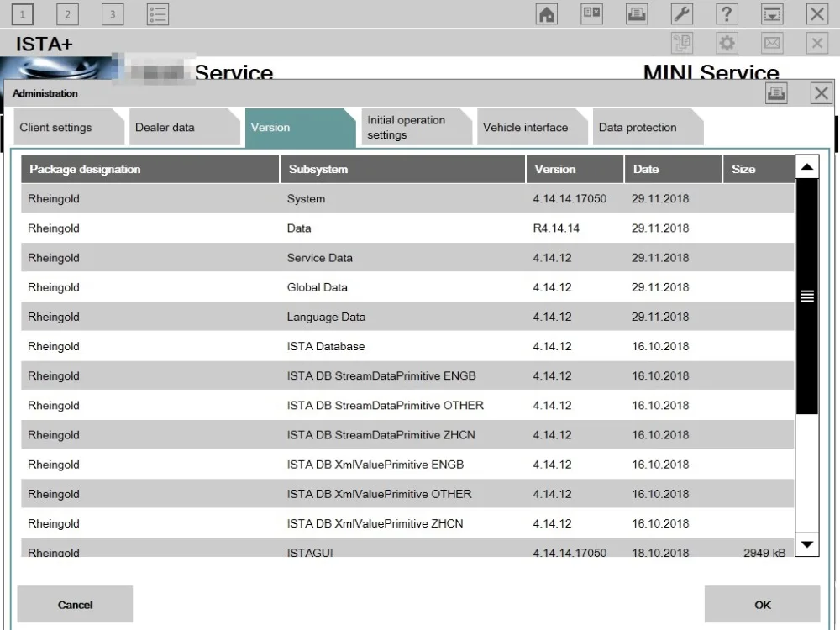This screenshot has width=840, height=630.
Task: Switch to the Dealer data tab
Action: pos(185,127)
